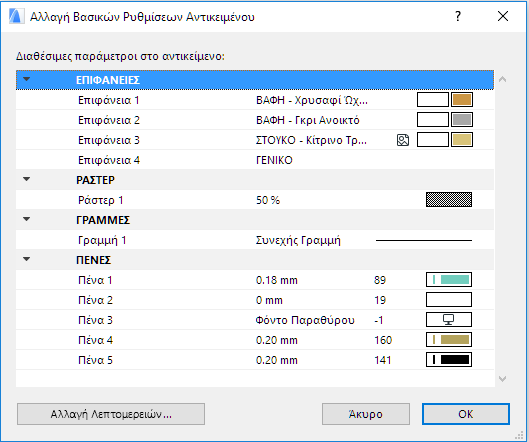
Task: Select the Πένα 2 parameter
Action: (x=255, y=300)
